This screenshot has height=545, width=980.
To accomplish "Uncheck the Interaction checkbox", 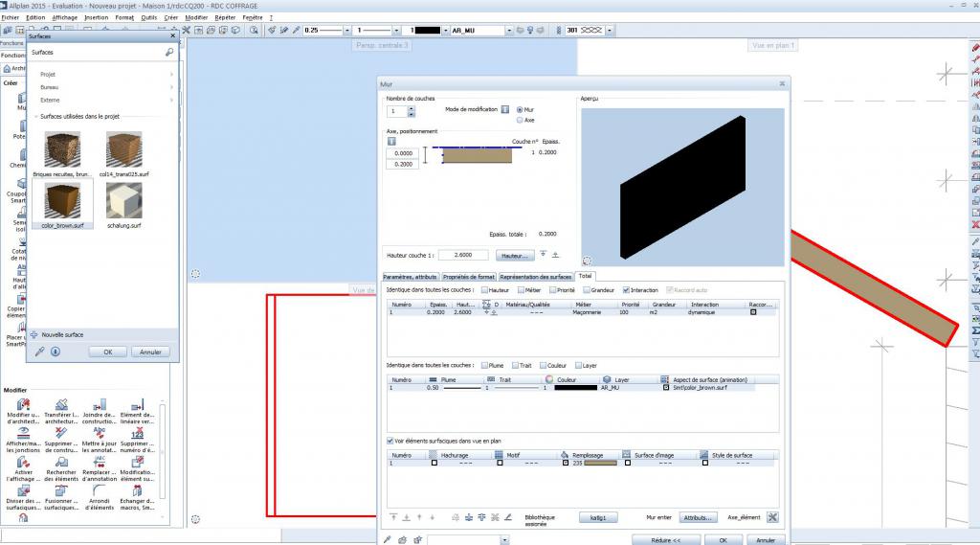I will (x=626, y=290).
